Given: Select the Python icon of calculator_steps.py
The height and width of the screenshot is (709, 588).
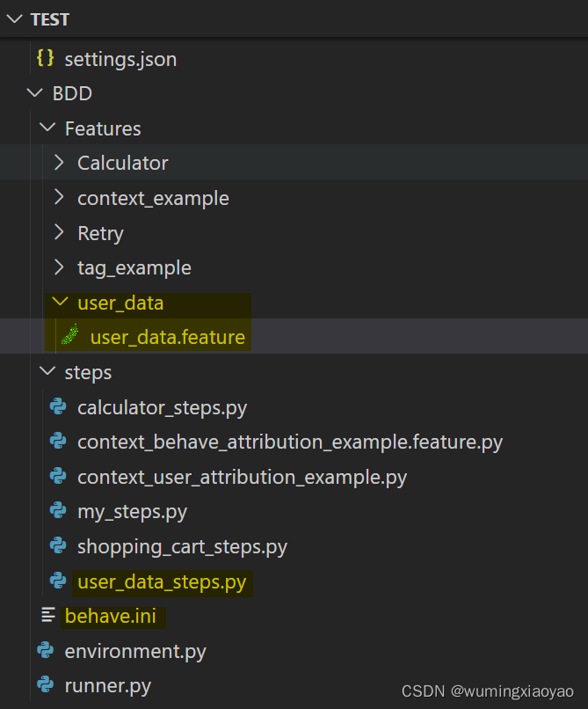Looking at the screenshot, I should pos(57,407).
